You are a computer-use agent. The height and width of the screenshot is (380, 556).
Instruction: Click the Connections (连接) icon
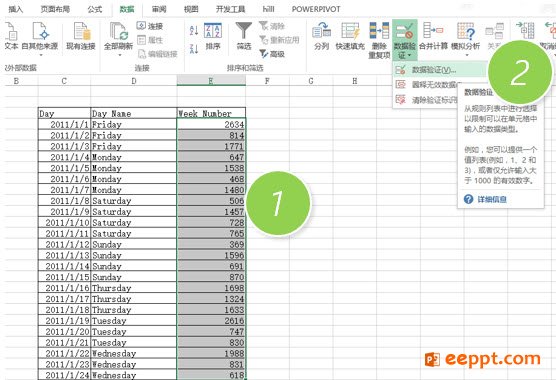[x=141, y=26]
